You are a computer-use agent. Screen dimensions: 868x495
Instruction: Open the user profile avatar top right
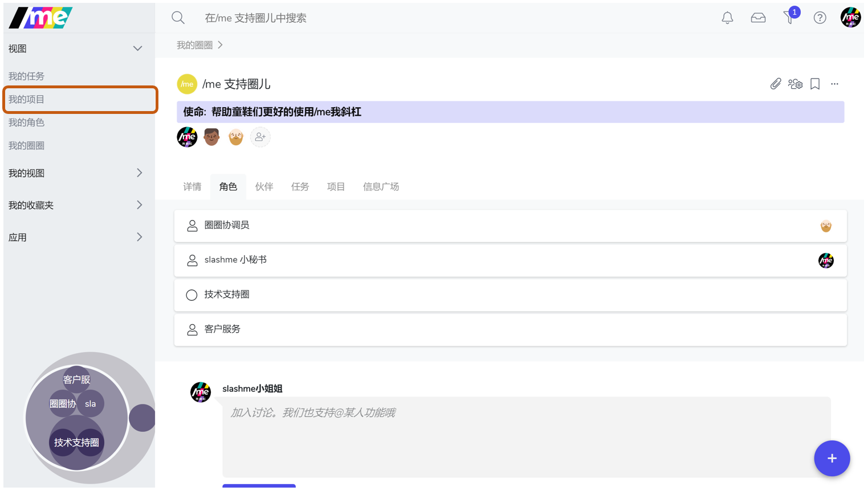[850, 17]
